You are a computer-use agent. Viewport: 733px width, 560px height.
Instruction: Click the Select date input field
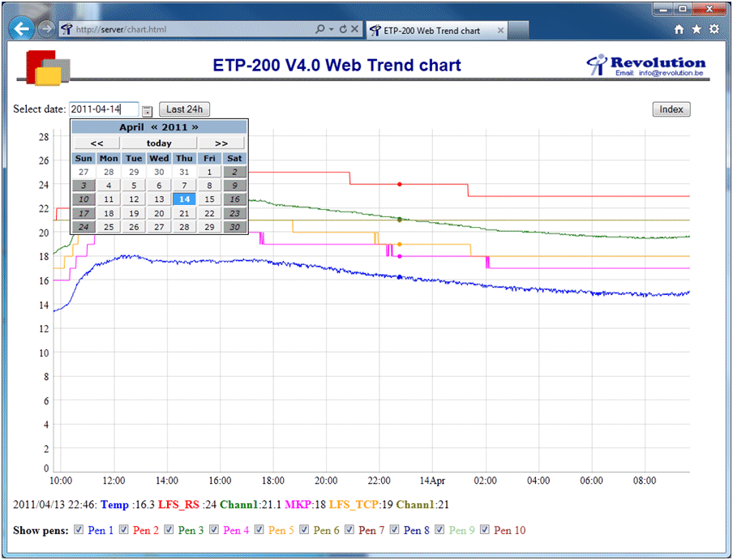[x=104, y=109]
